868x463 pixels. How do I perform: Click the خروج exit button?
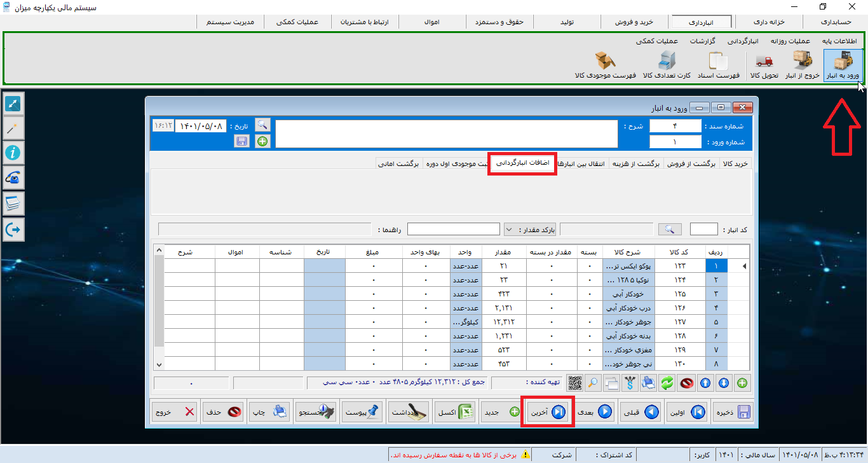[x=175, y=412]
